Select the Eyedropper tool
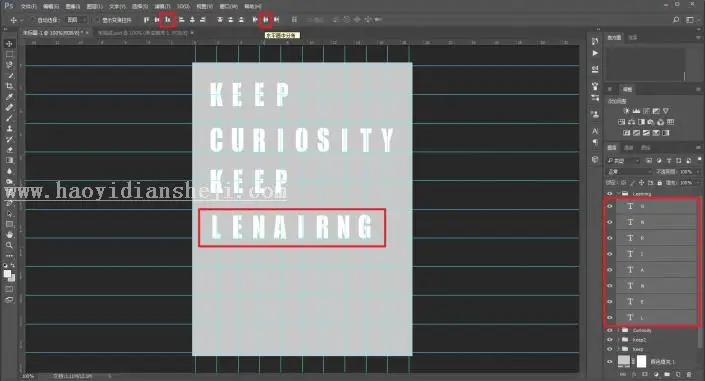 9,97
